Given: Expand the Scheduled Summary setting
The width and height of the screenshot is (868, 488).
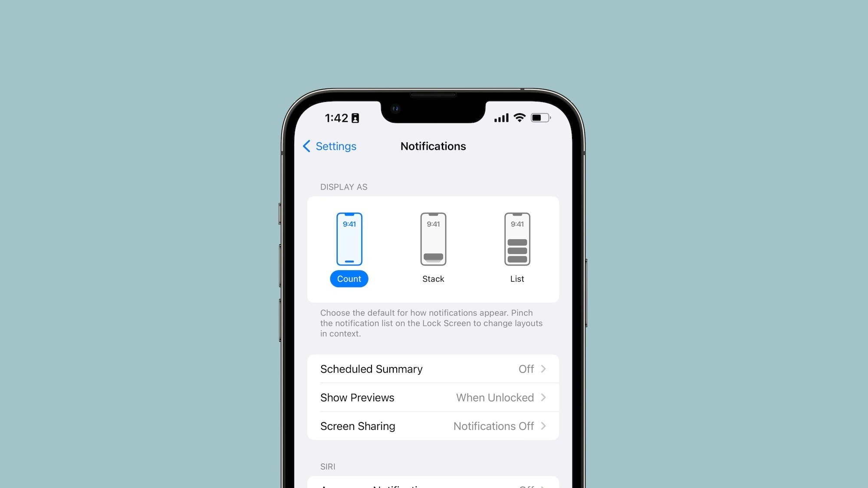Looking at the screenshot, I should tap(434, 368).
